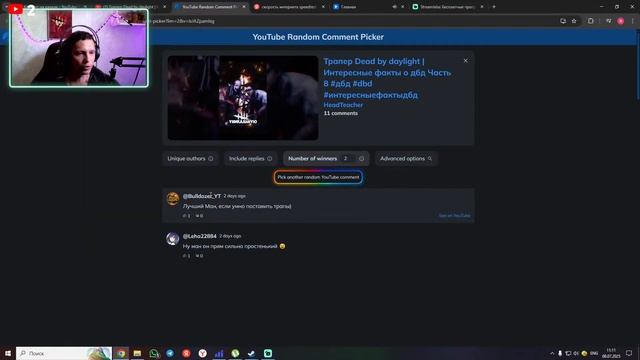
Task: Open the @Bulldozer_YT author name
Action: (x=202, y=196)
